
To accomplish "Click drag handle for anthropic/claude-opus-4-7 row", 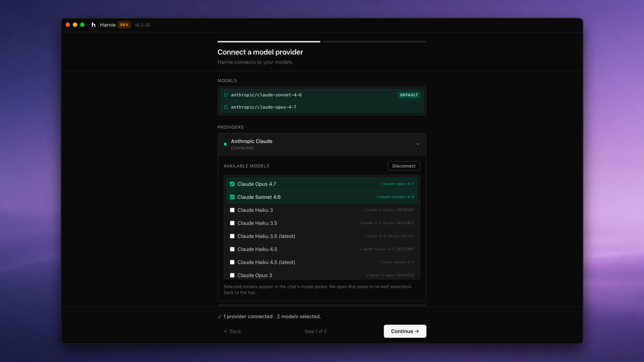I will tap(226, 107).
